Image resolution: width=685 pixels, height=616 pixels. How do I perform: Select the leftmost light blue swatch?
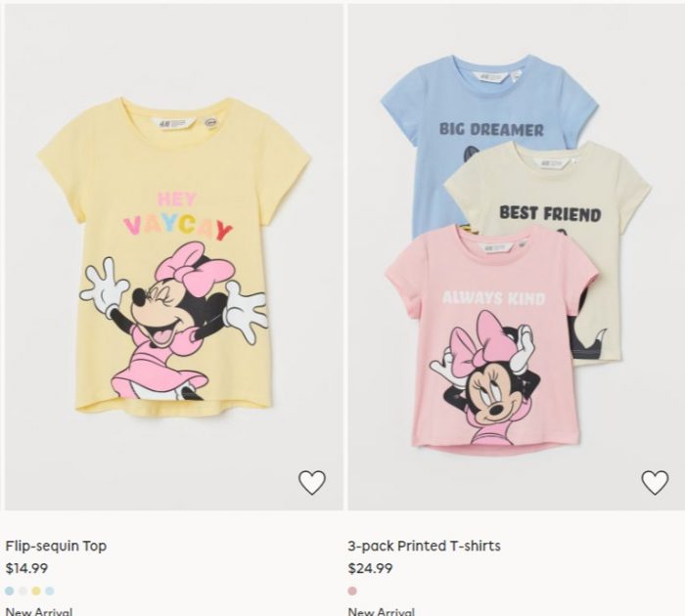coord(9,592)
